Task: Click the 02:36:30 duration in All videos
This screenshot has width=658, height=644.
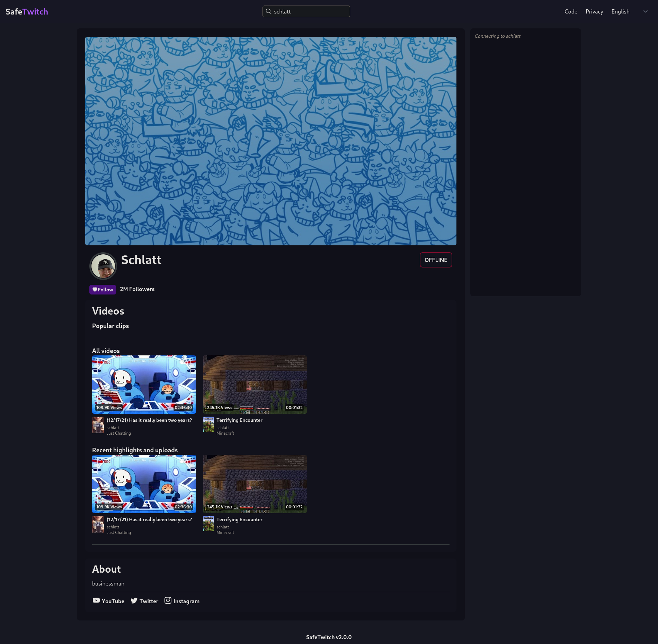Action: pyautogui.click(x=183, y=408)
